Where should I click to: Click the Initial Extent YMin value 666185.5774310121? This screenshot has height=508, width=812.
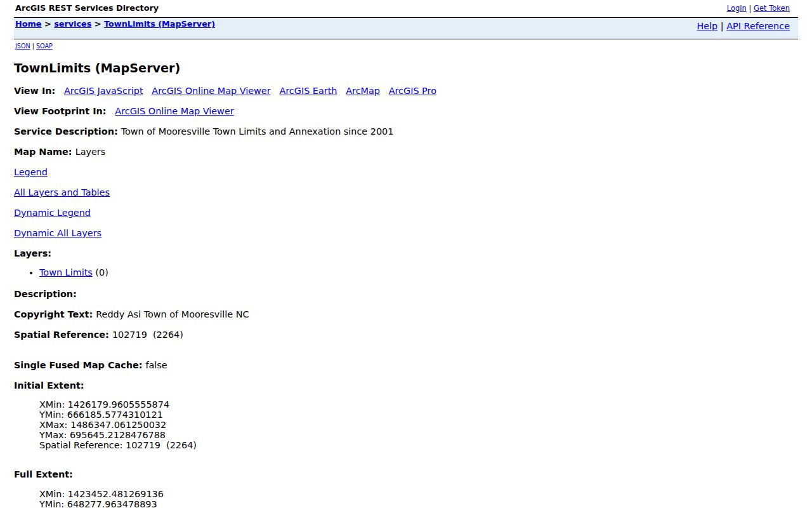(x=115, y=415)
